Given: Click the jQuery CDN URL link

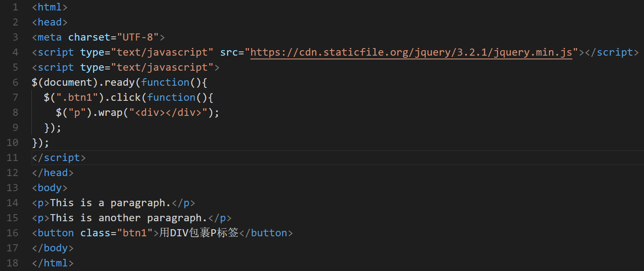Looking at the screenshot, I should (410, 52).
